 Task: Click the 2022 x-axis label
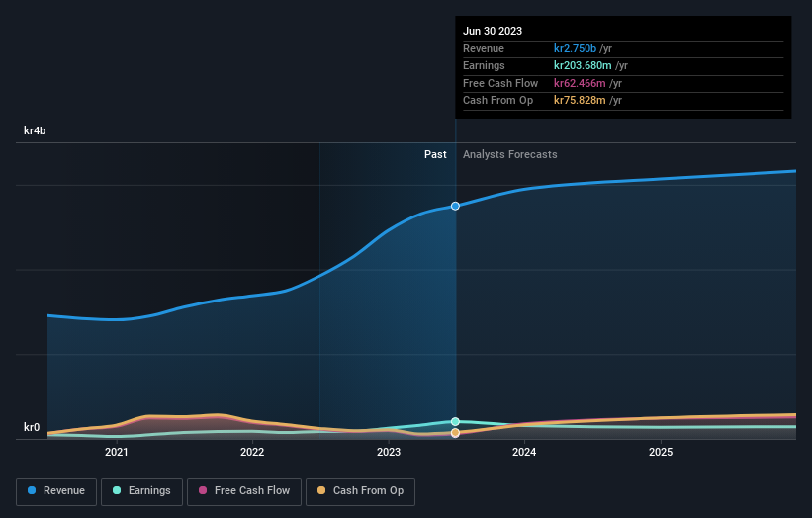pyautogui.click(x=252, y=452)
